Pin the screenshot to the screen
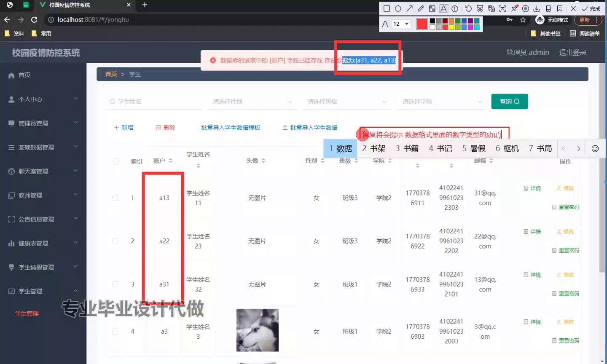This screenshot has height=364, width=607. (514, 8)
